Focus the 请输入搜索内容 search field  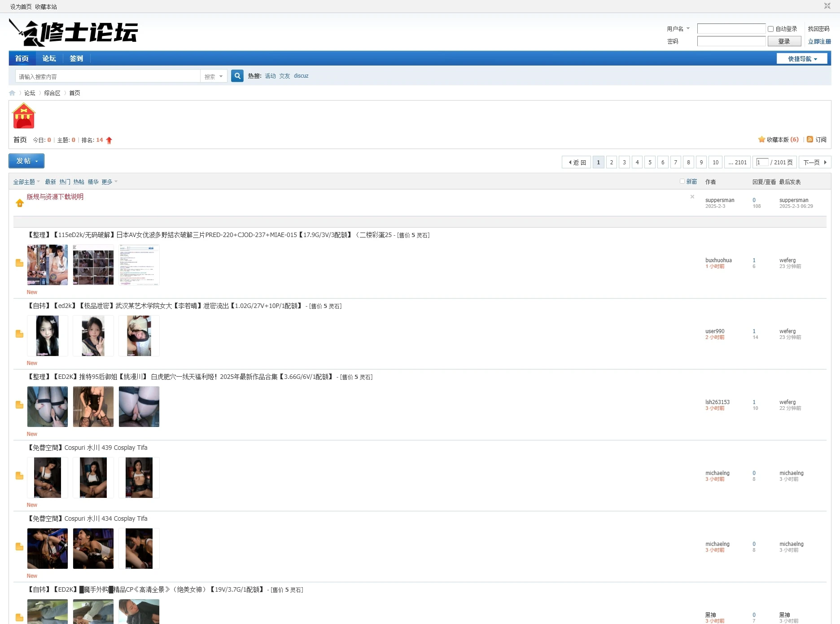pos(108,76)
